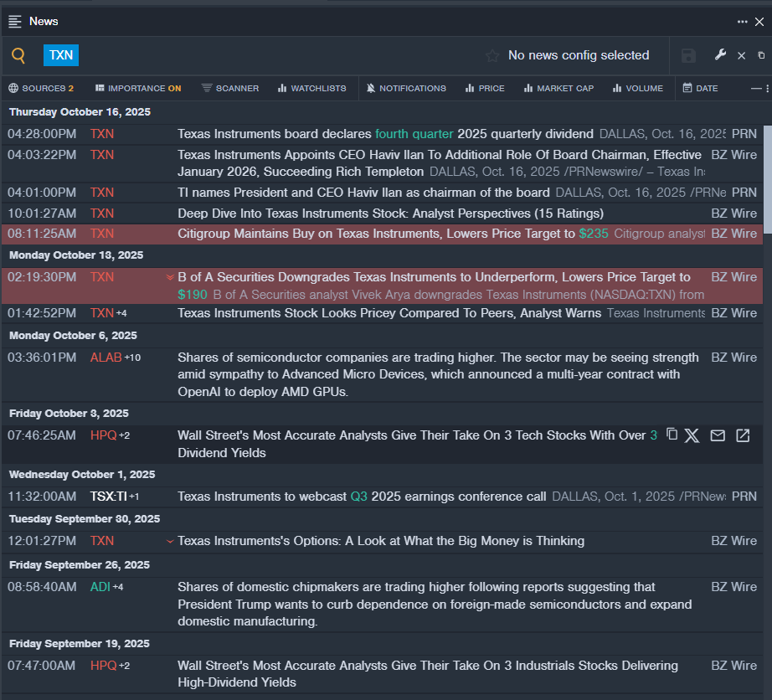Open the Watchlists filter
Image resolution: width=772 pixels, height=700 pixels.
pos(311,88)
